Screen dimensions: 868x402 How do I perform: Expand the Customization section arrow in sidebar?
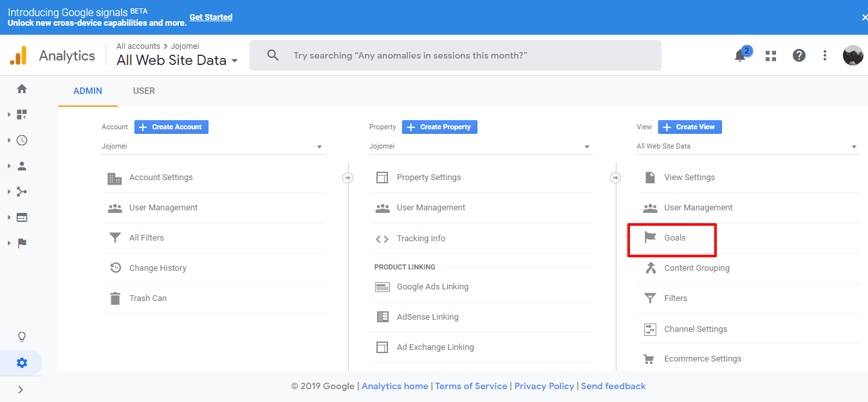pos(9,114)
